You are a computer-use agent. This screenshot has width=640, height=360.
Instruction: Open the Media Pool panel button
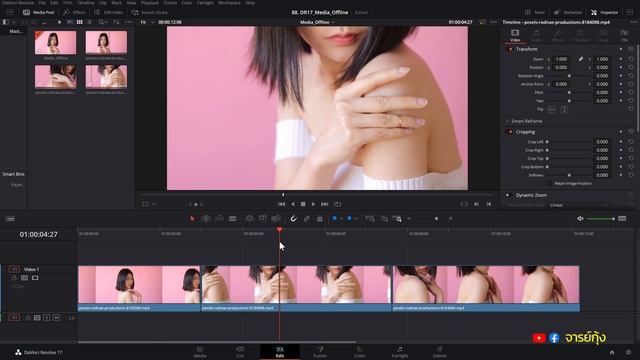[x=38, y=12]
